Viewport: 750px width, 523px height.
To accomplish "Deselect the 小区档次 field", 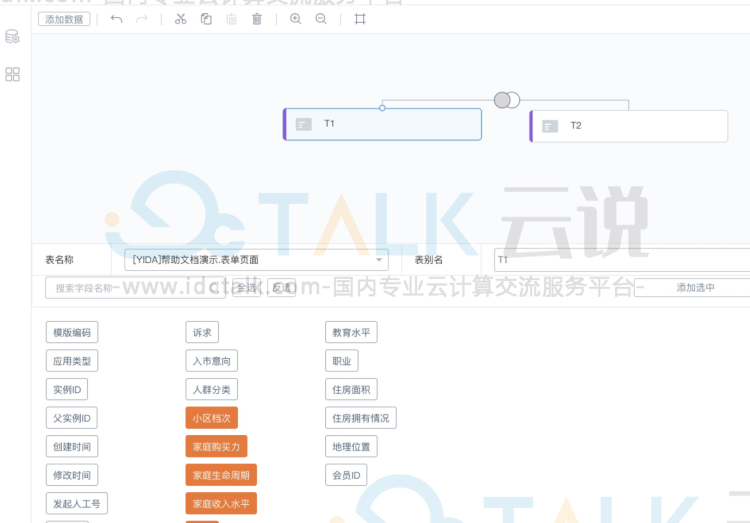I will coord(211,418).
